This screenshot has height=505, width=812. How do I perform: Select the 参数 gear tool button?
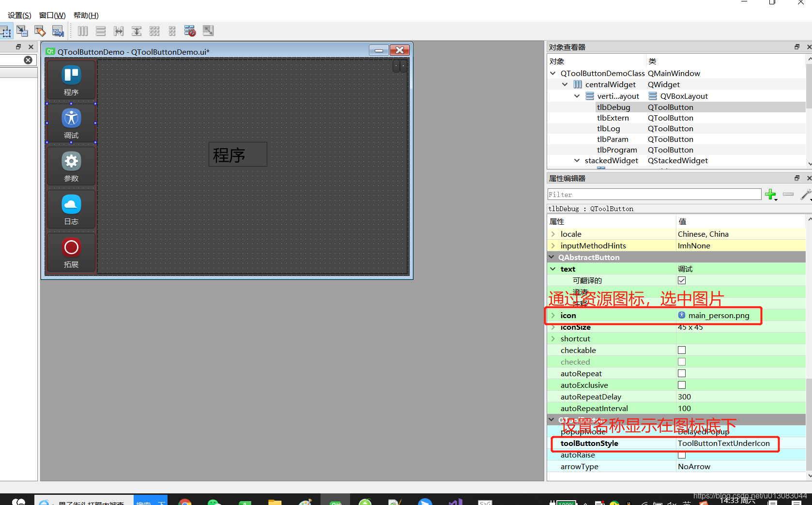click(71, 166)
